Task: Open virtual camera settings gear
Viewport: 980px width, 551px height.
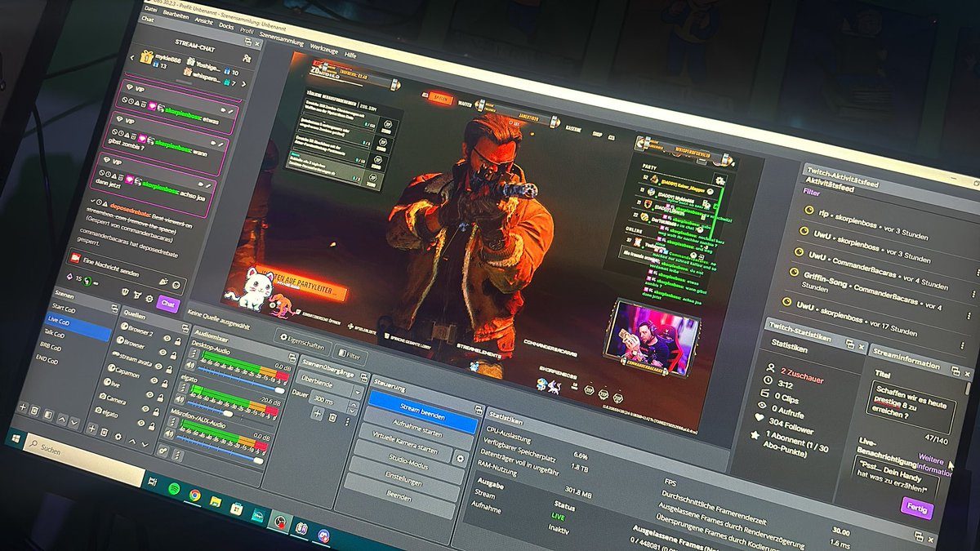Action: click(x=460, y=459)
